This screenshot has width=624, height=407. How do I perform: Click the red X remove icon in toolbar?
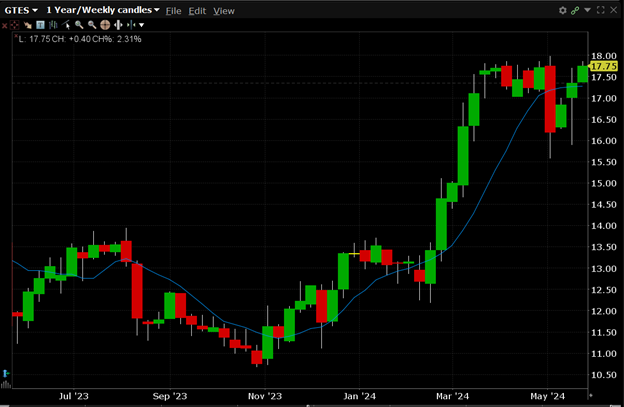pos(4,26)
